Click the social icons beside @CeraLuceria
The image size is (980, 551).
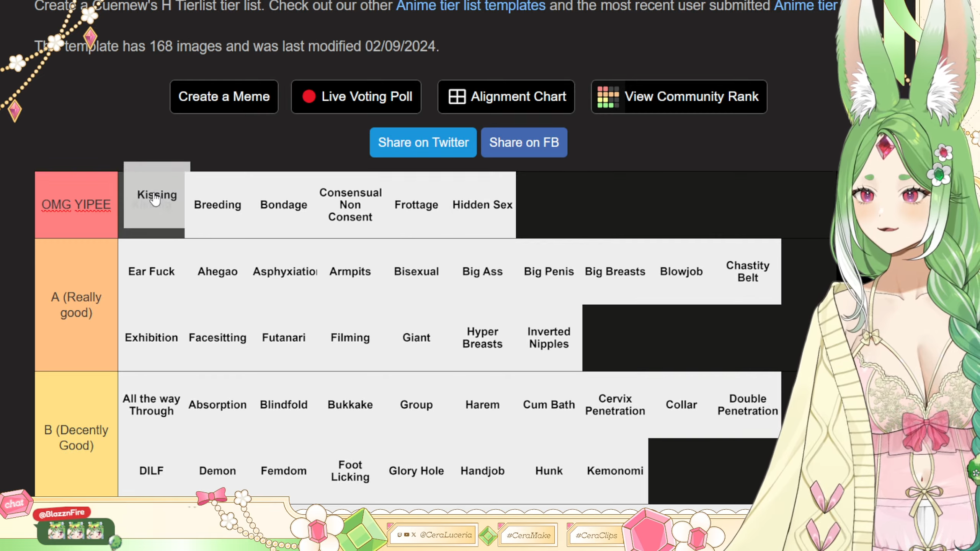pyautogui.click(x=407, y=535)
